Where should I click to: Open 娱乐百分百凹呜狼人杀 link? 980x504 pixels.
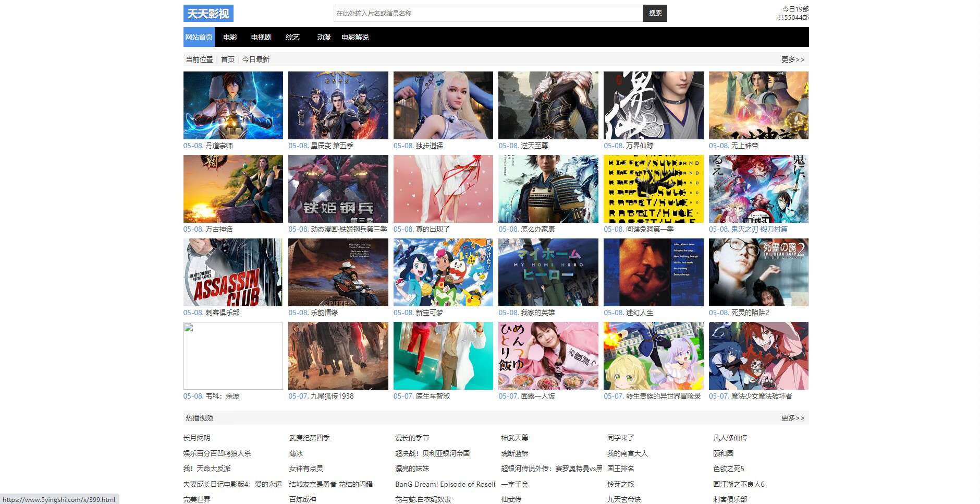tap(217, 453)
